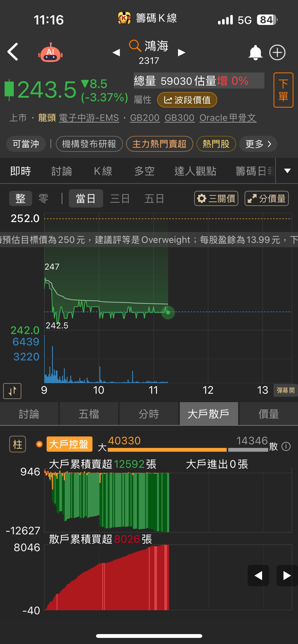
Task: Switch to the 多空 tab
Action: click(144, 171)
